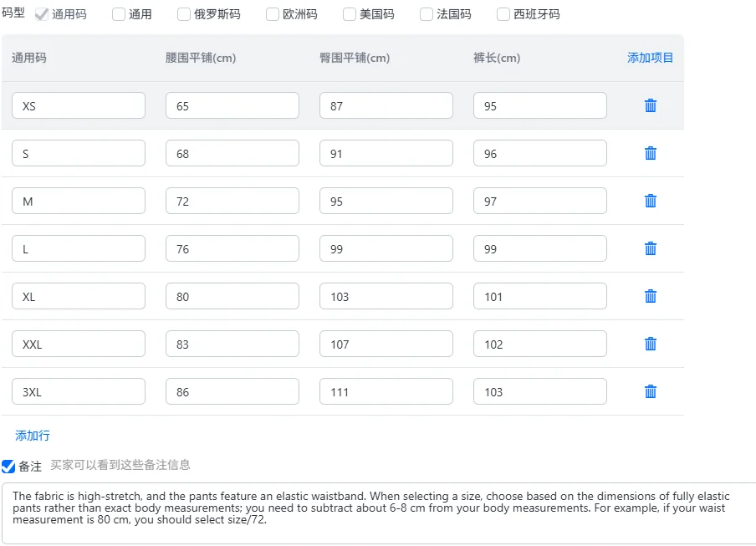This screenshot has width=756, height=546.
Task: Delete the 3XL size row
Action: [x=651, y=392]
